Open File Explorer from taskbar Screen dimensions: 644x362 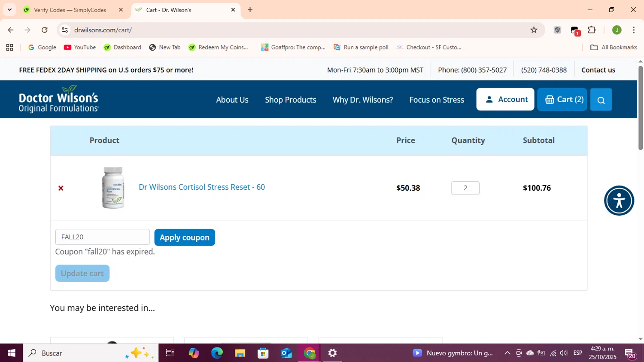click(x=240, y=353)
